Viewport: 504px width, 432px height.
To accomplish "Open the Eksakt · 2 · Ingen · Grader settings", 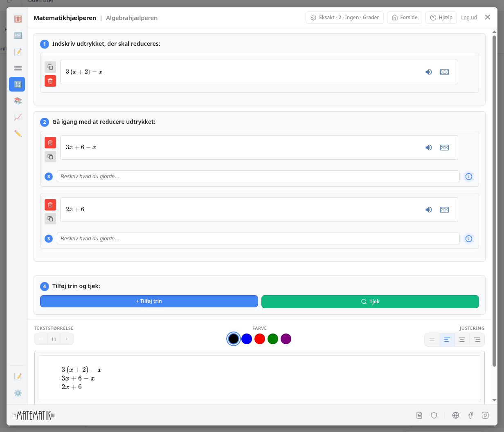I will tap(344, 18).
